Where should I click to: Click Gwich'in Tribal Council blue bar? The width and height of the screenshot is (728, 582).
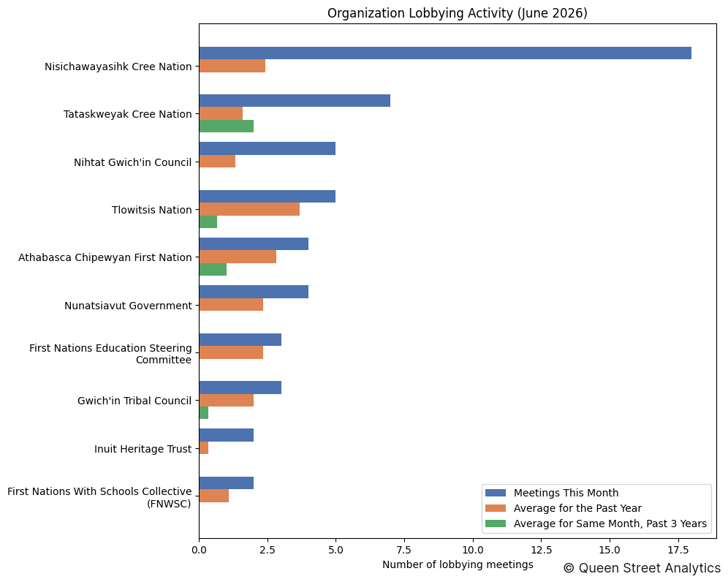coord(240,388)
